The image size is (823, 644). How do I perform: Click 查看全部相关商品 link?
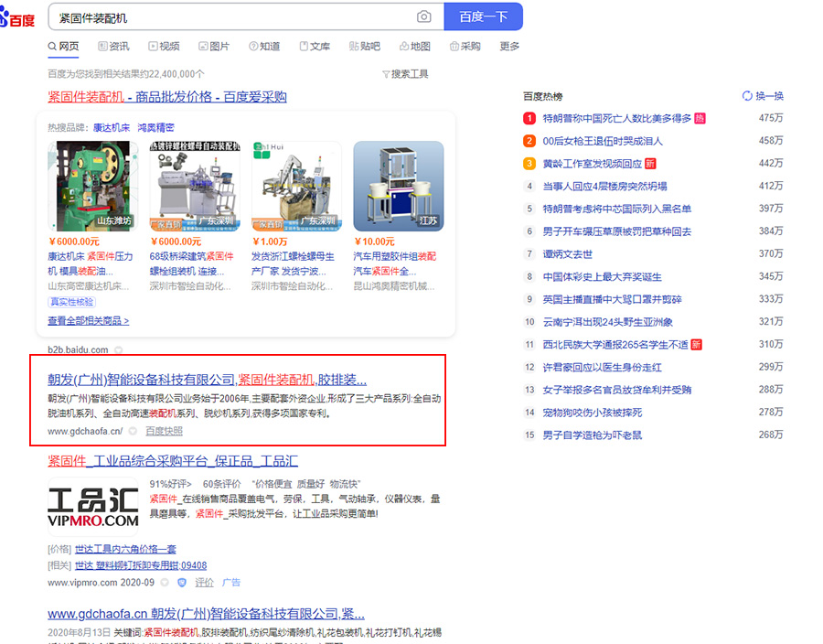click(88, 320)
